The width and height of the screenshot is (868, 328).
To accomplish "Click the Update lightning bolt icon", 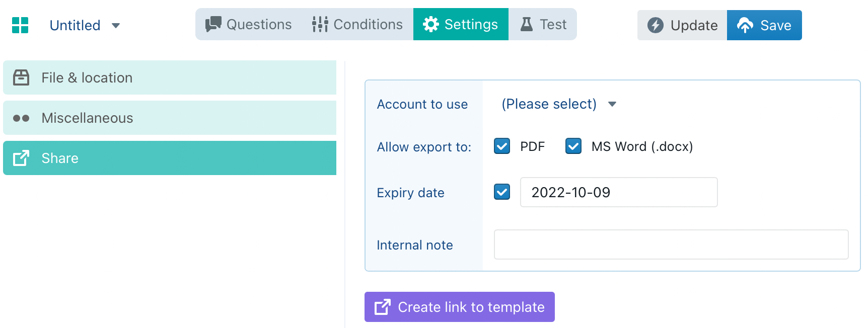I will click(655, 25).
